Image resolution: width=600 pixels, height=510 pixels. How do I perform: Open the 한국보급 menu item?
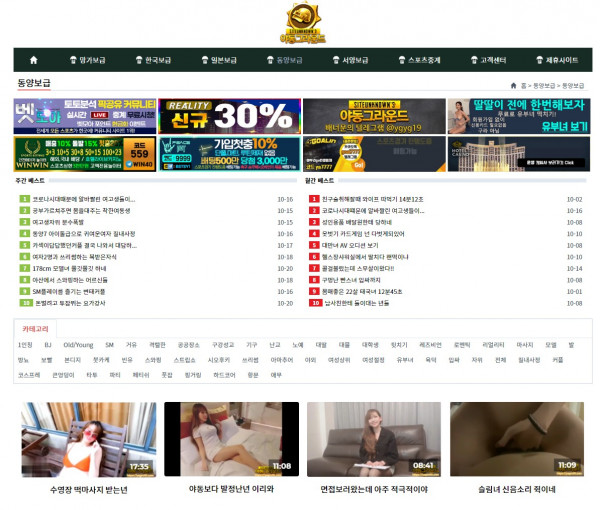158,60
